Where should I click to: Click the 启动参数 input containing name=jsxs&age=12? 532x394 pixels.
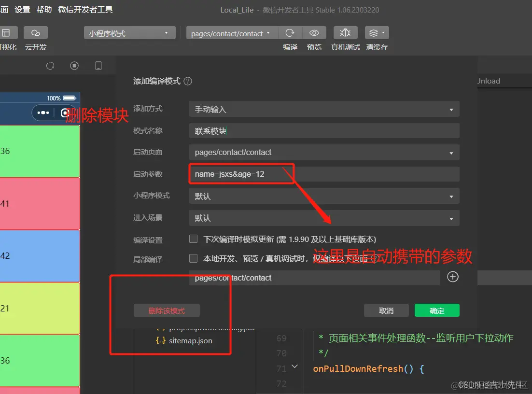[x=241, y=174]
